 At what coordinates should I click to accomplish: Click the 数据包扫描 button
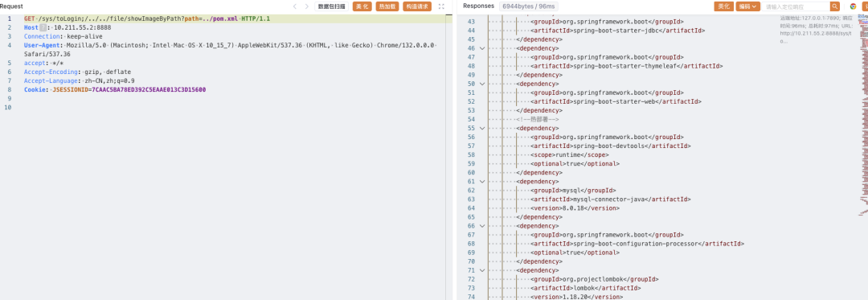pyautogui.click(x=332, y=6)
